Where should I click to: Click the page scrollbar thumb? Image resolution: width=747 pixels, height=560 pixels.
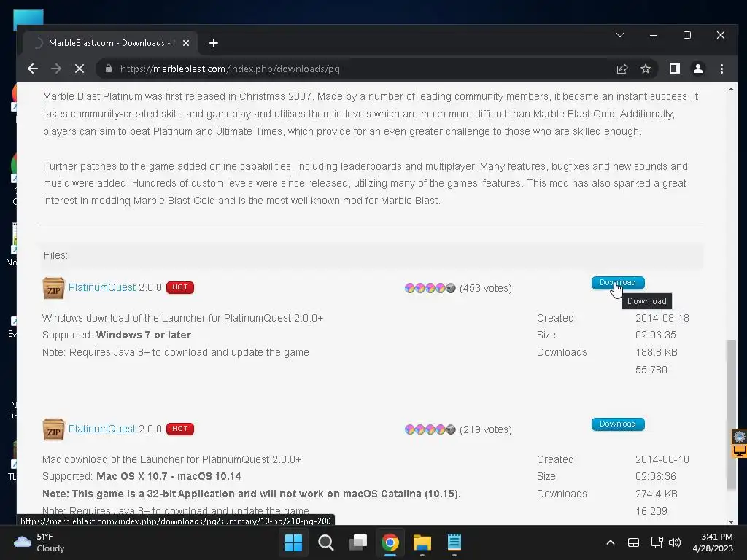coord(731,414)
